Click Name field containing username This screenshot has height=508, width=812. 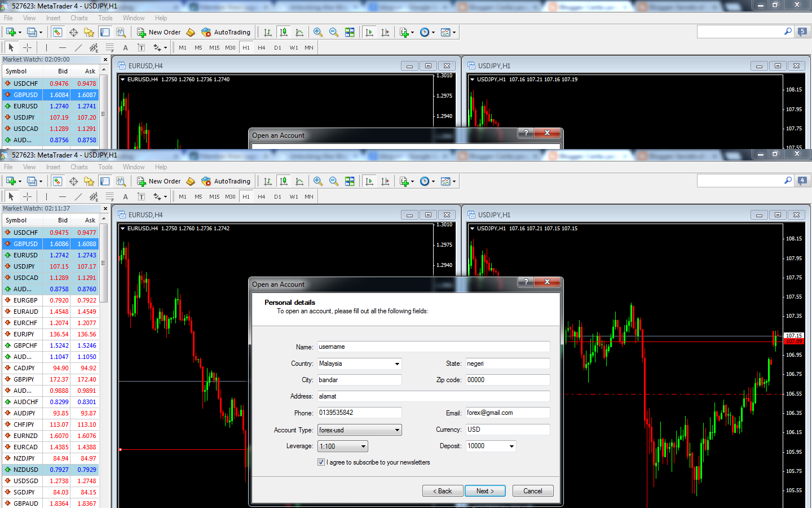tap(434, 347)
